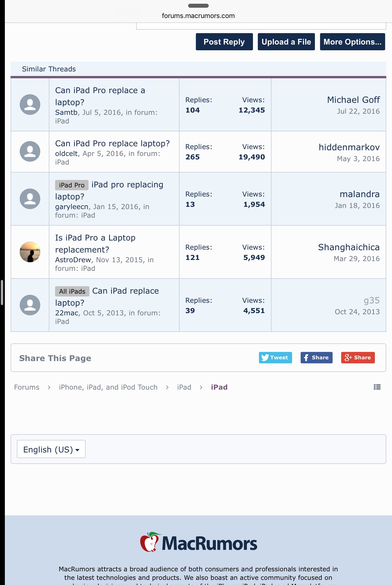Open iPhone, iPad, and iPod Touch breadcrumb
Image resolution: width=392 pixels, height=585 pixels.
click(x=108, y=387)
